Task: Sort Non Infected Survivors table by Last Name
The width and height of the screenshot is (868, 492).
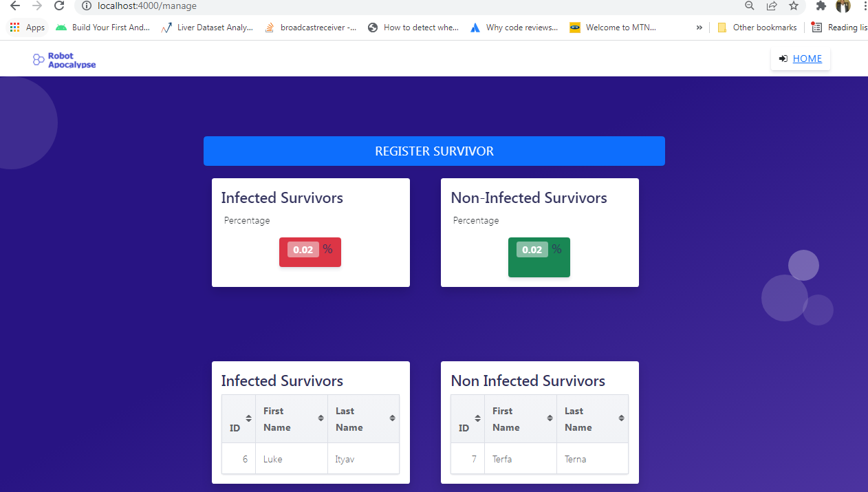Action: (593, 419)
